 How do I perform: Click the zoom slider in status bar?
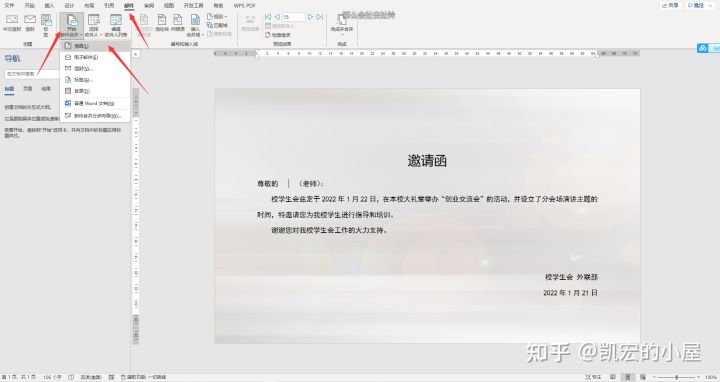[676, 377]
